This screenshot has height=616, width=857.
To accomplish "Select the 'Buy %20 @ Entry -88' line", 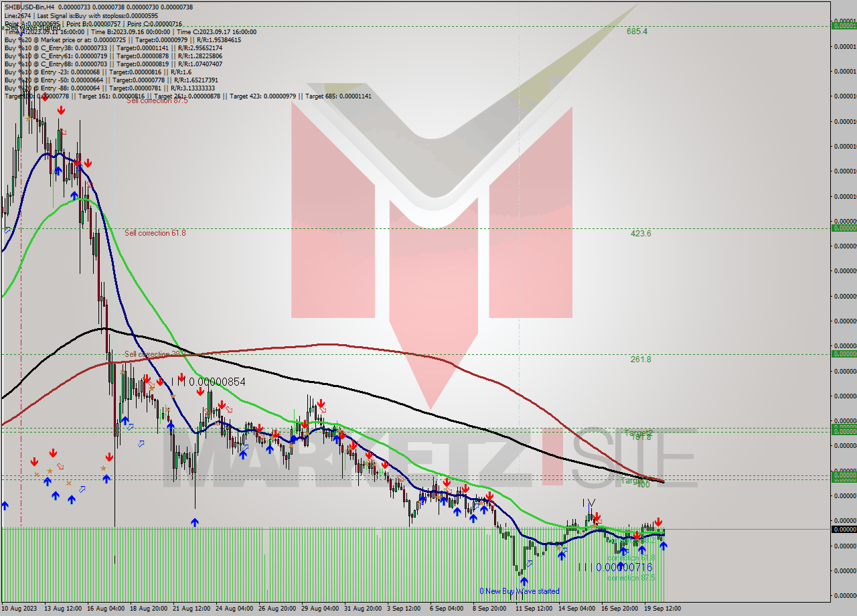I will coord(110,88).
